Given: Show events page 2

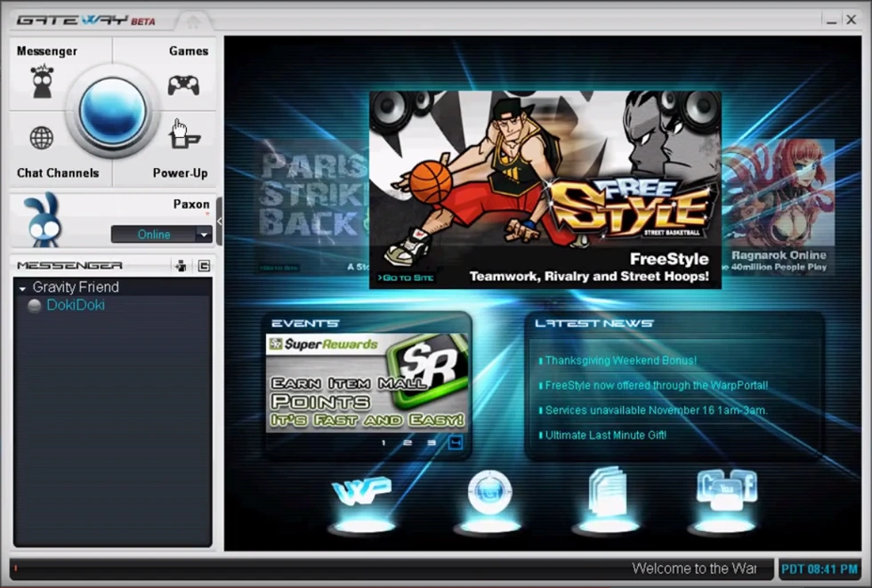Looking at the screenshot, I should click(408, 442).
